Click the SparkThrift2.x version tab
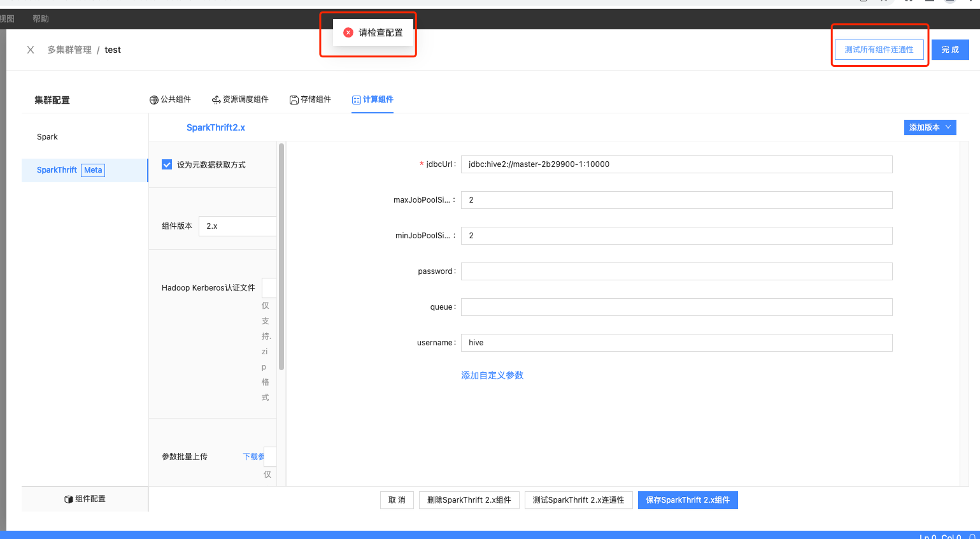This screenshot has height=539, width=980. (x=216, y=127)
